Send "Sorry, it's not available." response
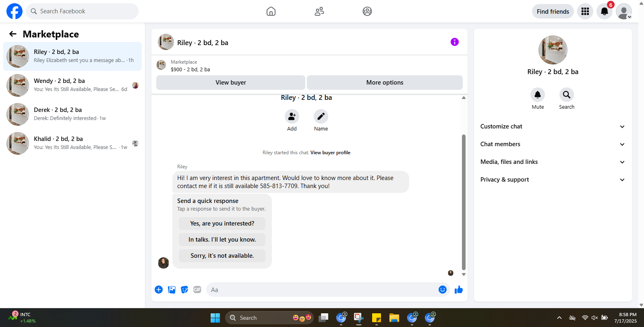Screen dimensions: 644x327 click(222, 256)
